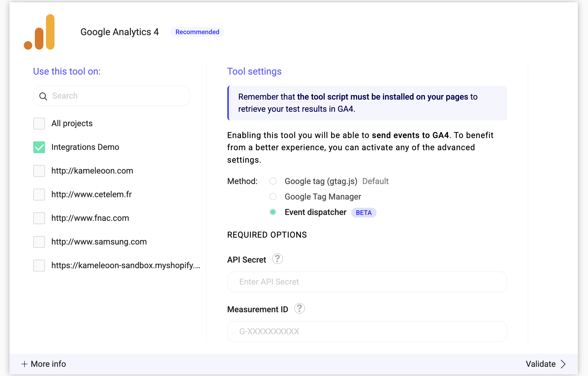The height and width of the screenshot is (376, 588).
Task: Check the http://www.cetelem.fr checkbox
Action: [39, 195]
